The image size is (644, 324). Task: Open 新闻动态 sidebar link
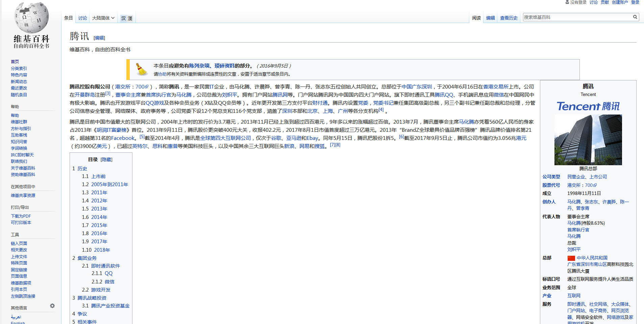[19, 82]
